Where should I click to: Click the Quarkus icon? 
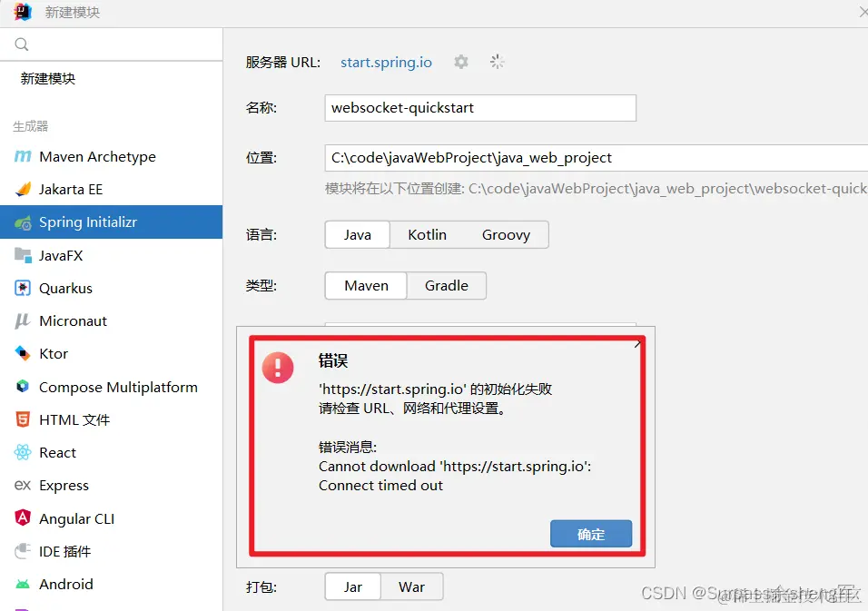[23, 288]
